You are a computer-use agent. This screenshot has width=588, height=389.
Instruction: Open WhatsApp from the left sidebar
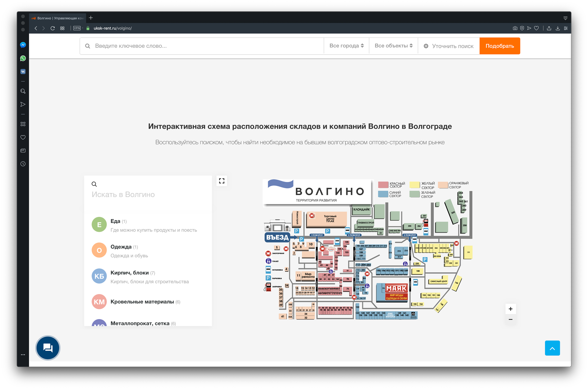point(23,58)
